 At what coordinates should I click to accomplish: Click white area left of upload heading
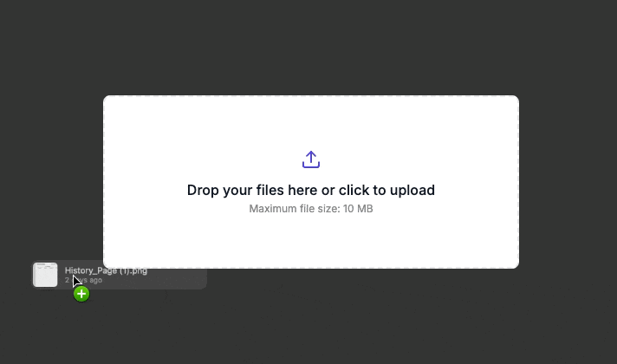point(145,190)
